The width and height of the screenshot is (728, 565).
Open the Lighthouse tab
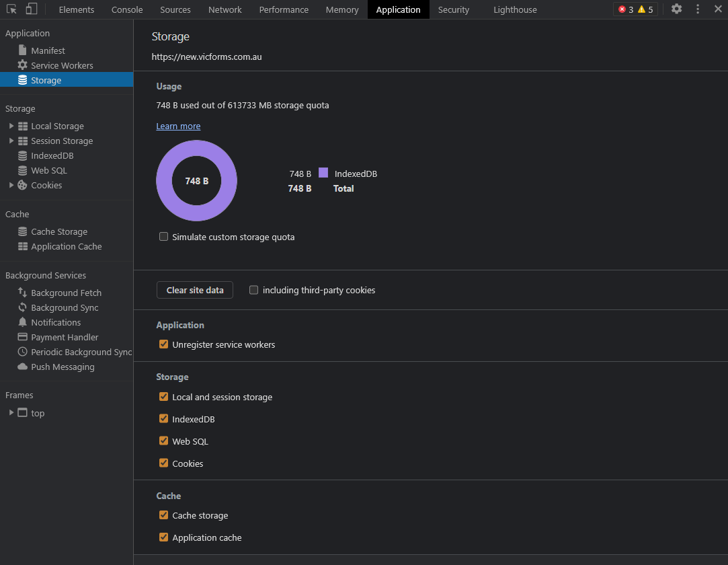pyautogui.click(x=515, y=9)
